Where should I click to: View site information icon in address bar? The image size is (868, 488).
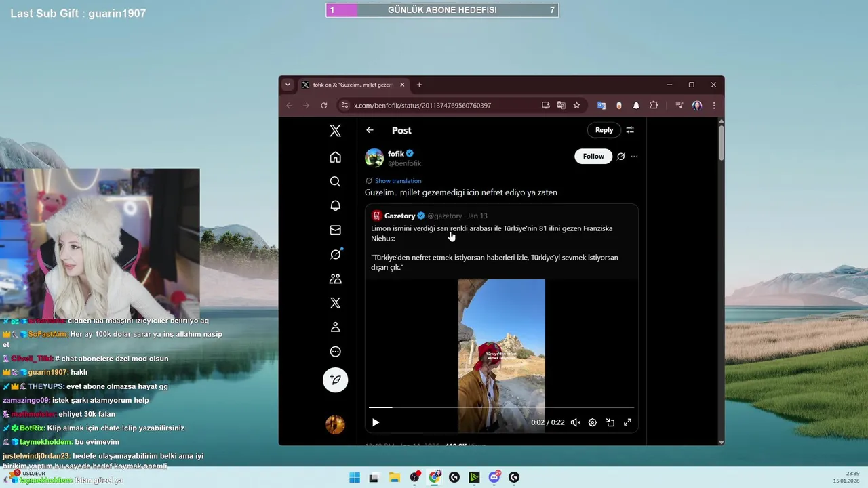344,106
